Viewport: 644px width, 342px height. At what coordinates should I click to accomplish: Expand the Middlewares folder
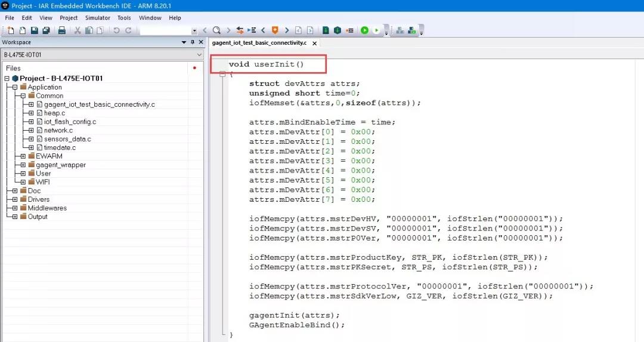point(15,208)
